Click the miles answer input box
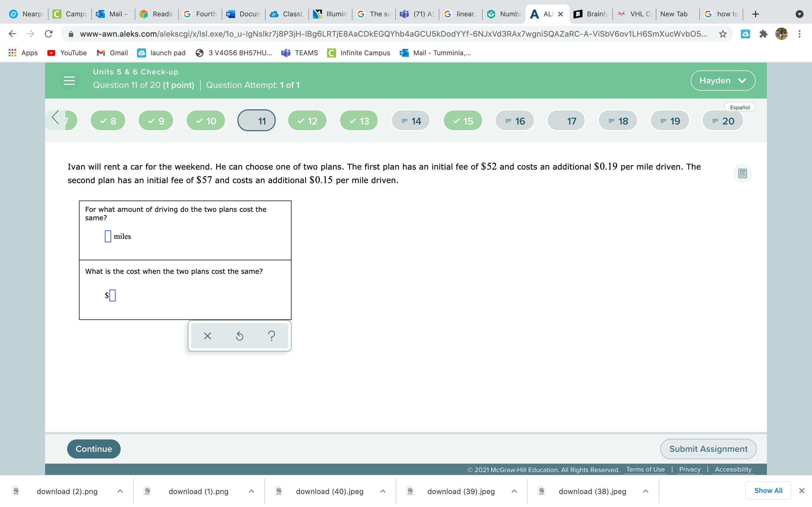This screenshot has height=507, width=812. 108,236
